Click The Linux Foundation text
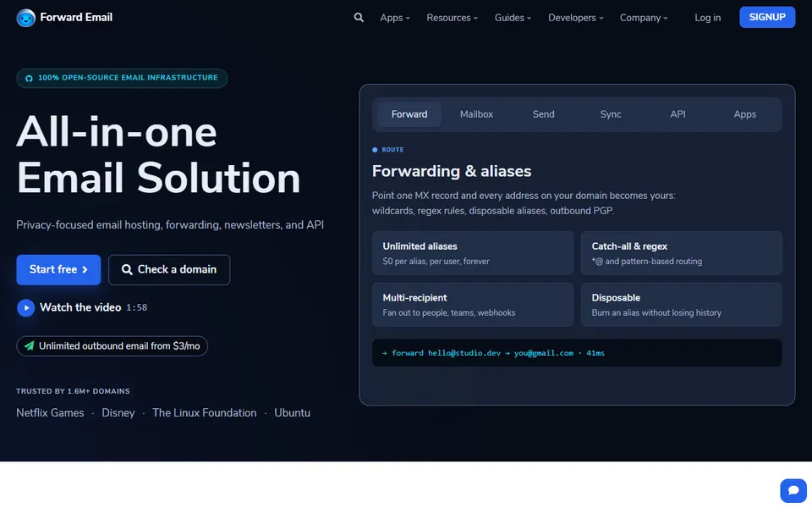812x508 pixels. click(x=204, y=412)
